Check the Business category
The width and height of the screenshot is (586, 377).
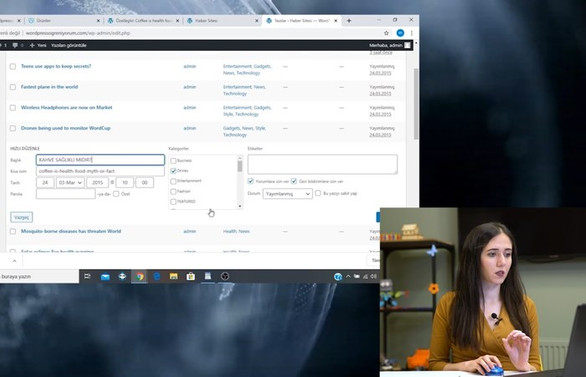tap(173, 161)
